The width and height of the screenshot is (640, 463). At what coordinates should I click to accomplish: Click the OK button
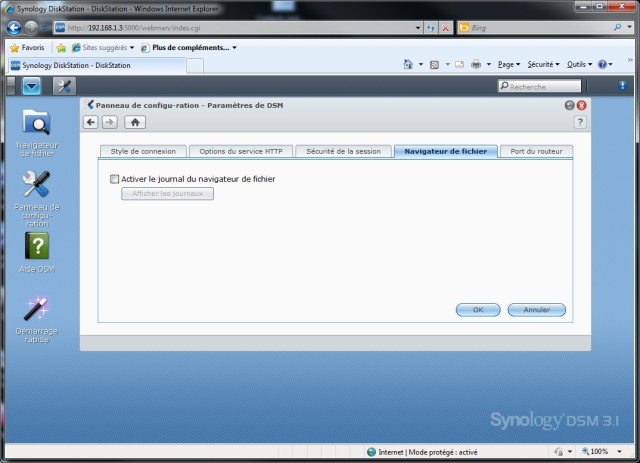[478, 310]
